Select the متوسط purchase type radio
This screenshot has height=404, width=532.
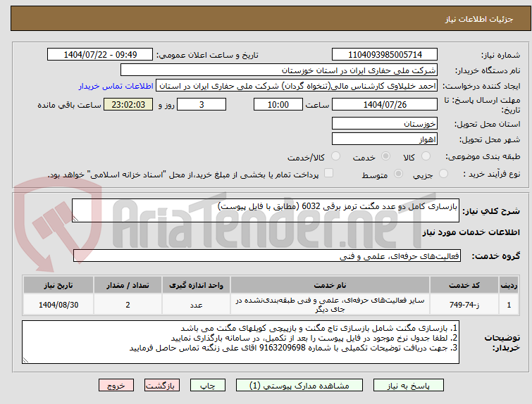(398, 174)
